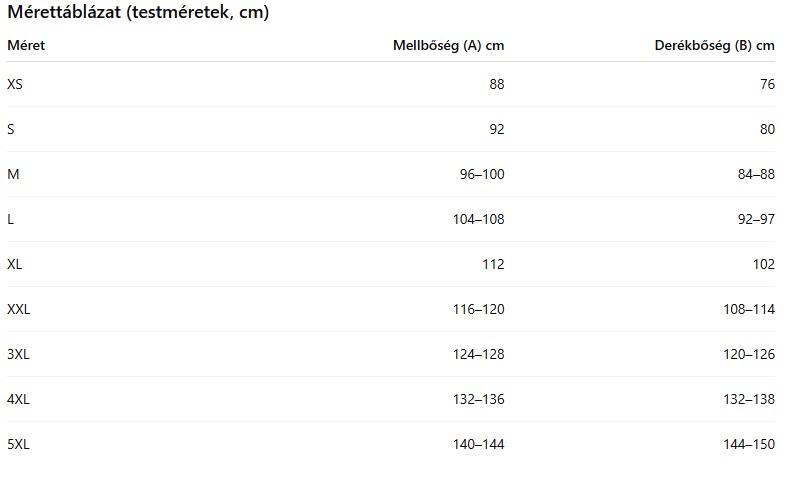Screen dimensions: 805x485
Task: Select waist range 92–97 for L
Action: 756,219
